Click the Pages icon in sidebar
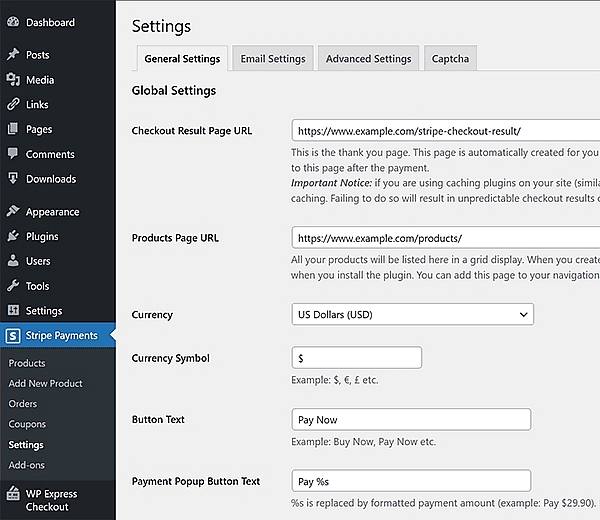This screenshot has width=600, height=520. 13,129
